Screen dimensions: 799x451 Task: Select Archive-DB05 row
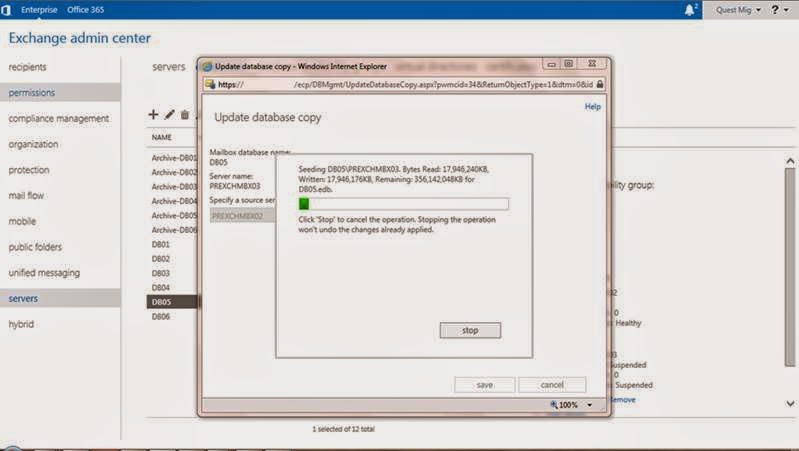[174, 216]
